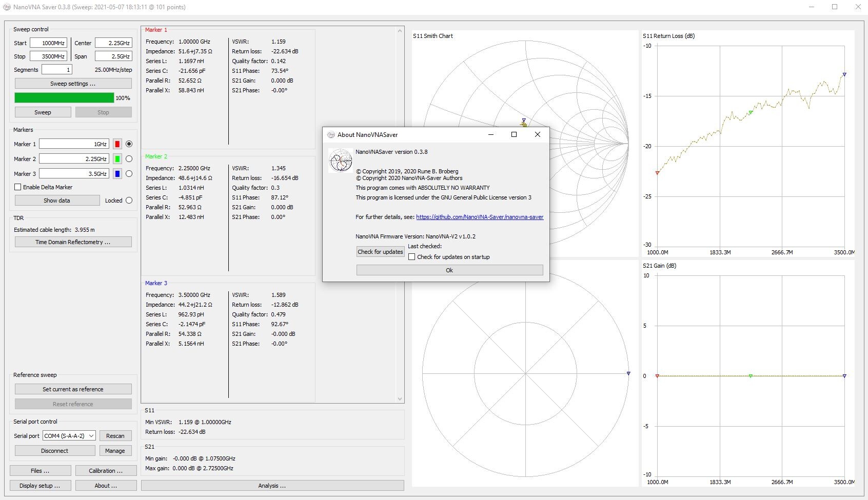Click the sweep progress bar at 100%

pyautogui.click(x=64, y=98)
